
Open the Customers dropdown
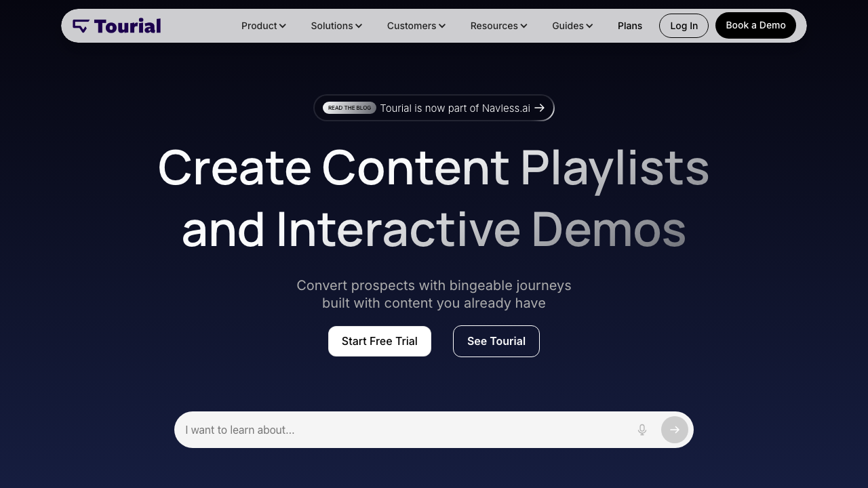(416, 26)
